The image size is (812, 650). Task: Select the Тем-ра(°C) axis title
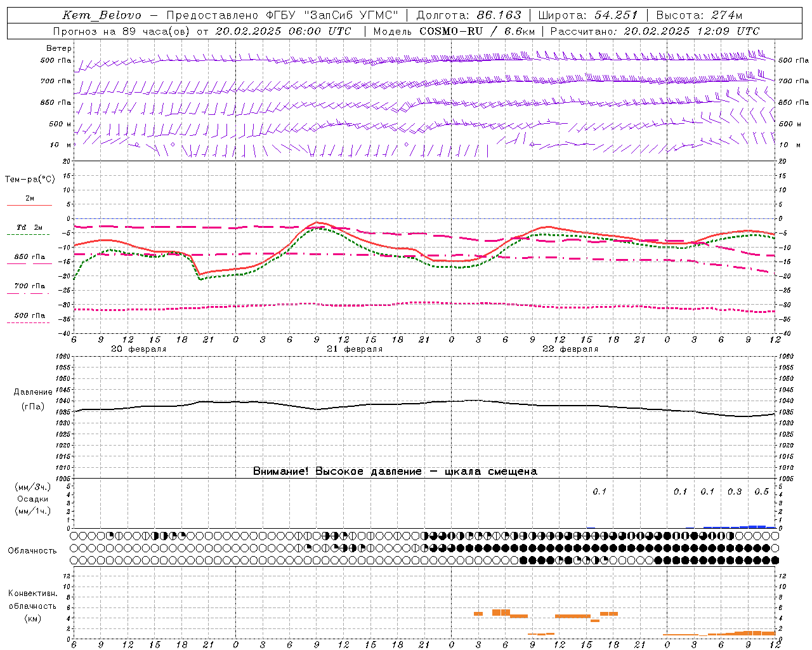[x=30, y=180]
